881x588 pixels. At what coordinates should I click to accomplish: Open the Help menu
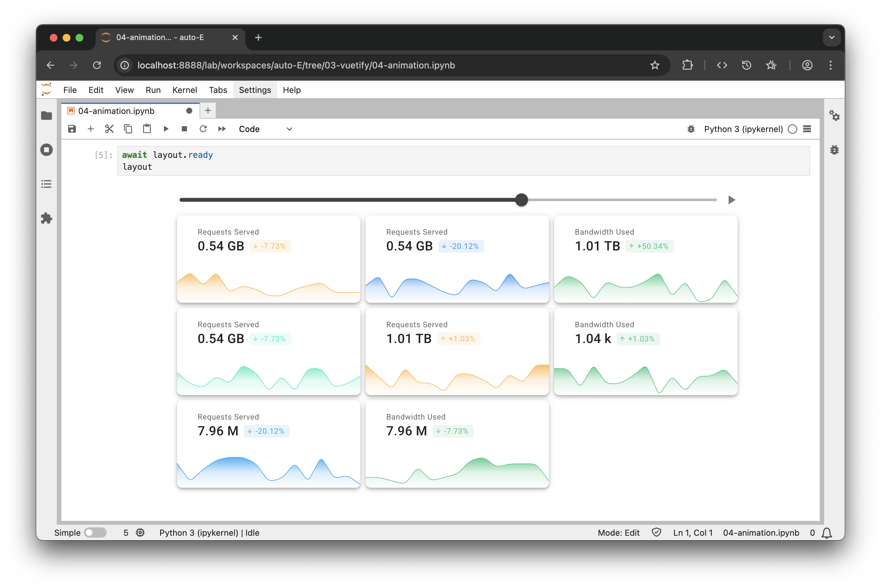pos(292,90)
